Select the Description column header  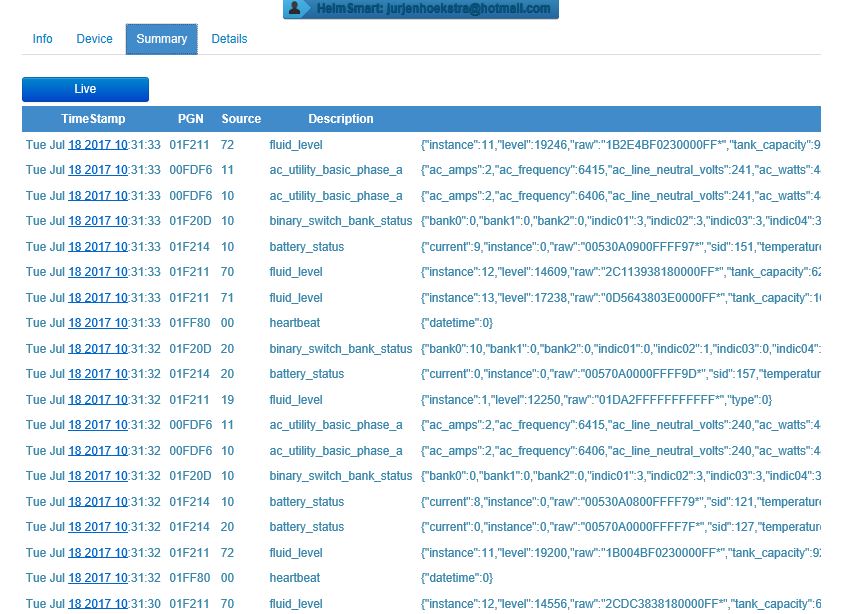340,119
